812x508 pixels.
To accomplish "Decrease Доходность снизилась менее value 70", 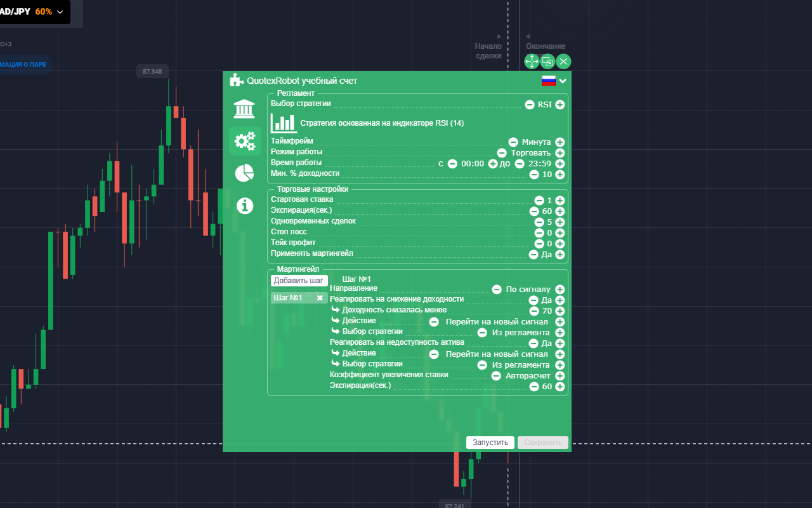I will [x=534, y=311].
